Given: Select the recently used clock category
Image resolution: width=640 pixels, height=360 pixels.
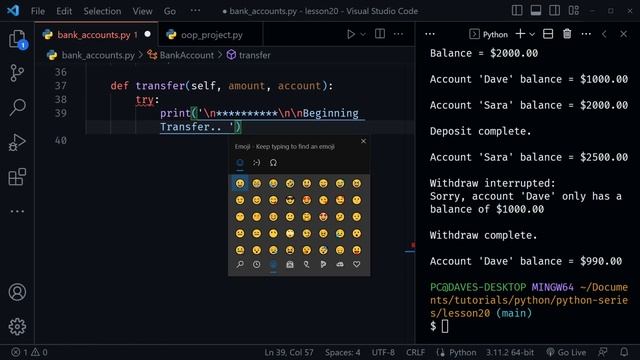Looking at the screenshot, I should [256, 264].
